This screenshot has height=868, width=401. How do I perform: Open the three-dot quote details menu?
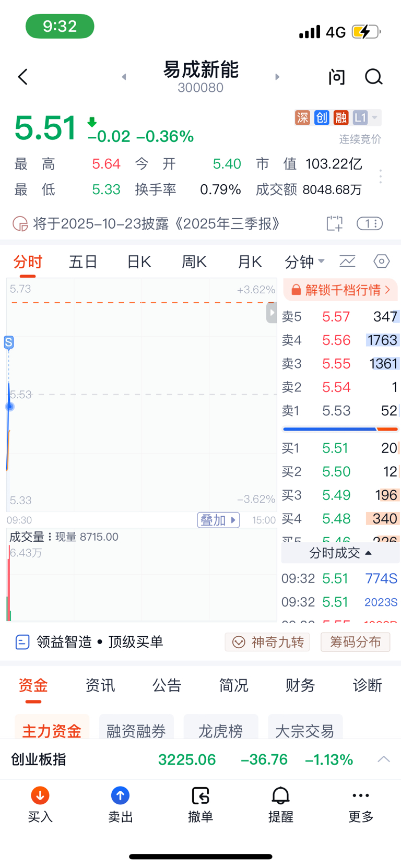(x=381, y=176)
